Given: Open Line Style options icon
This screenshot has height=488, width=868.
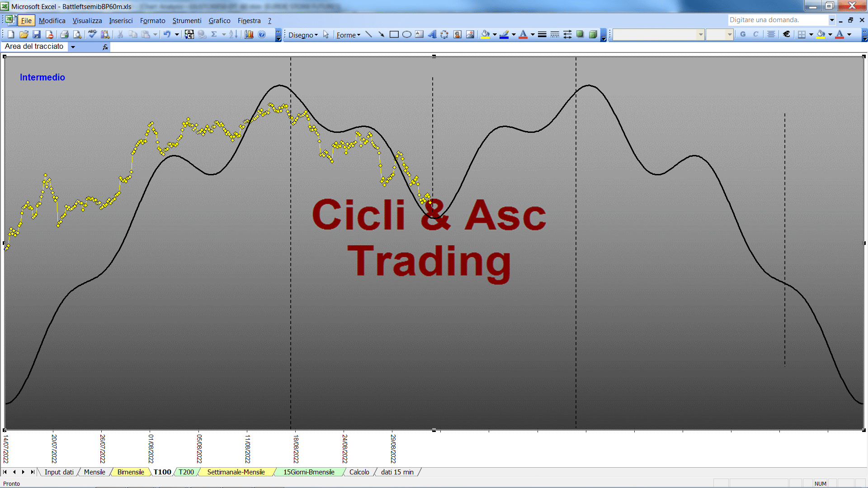Looking at the screenshot, I should (542, 34).
